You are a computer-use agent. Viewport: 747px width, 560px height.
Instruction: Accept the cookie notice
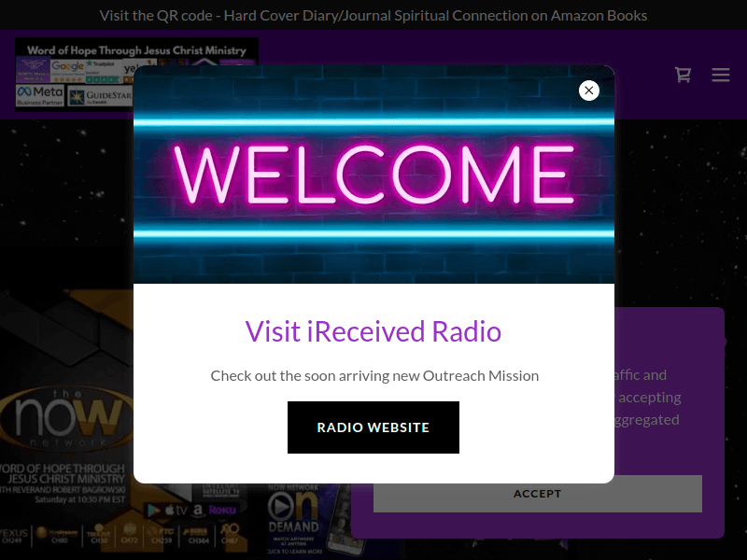pyautogui.click(x=537, y=494)
